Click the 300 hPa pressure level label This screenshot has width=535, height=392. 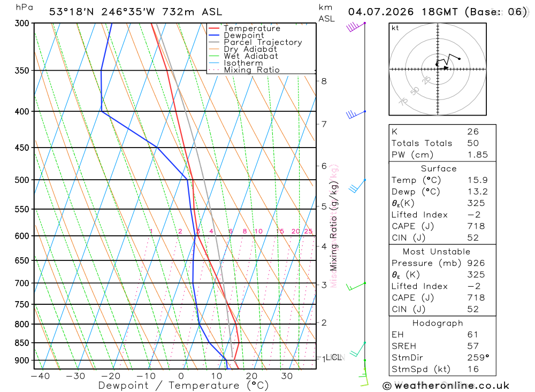(22, 23)
